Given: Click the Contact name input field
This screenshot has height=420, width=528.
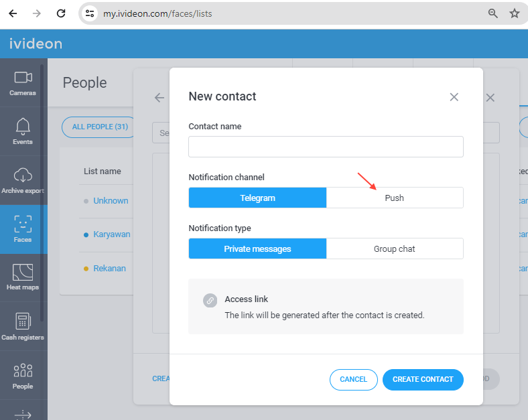Looking at the screenshot, I should [x=326, y=147].
